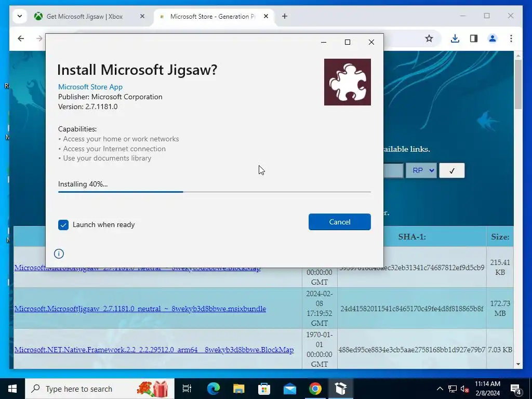Screen dimensions: 532x399
Task: Show hidden system tray icons
Action: 440,389
